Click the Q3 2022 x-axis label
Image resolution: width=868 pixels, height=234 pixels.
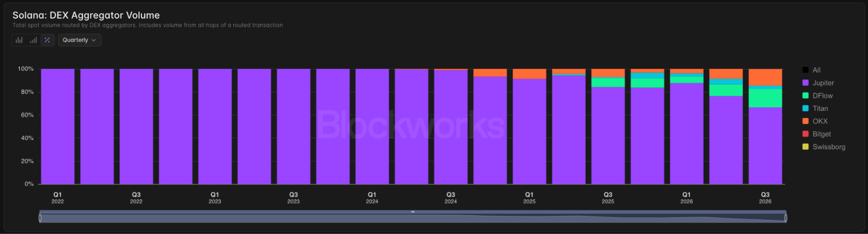tap(136, 198)
